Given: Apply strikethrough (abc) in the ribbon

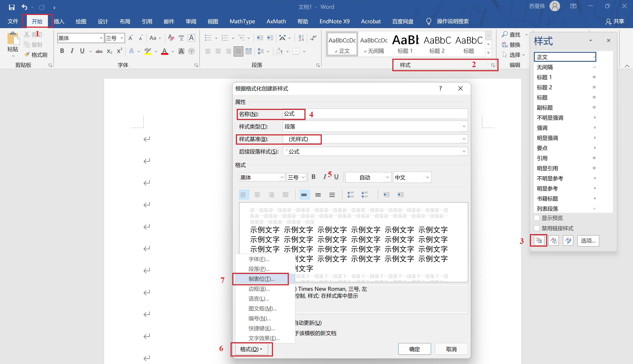Looking at the screenshot, I should point(99,51).
